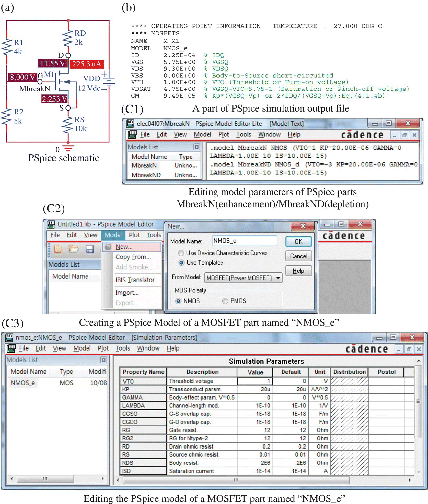Click CGSO property name cell
Viewport: 428px width, 504px height.
click(143, 414)
